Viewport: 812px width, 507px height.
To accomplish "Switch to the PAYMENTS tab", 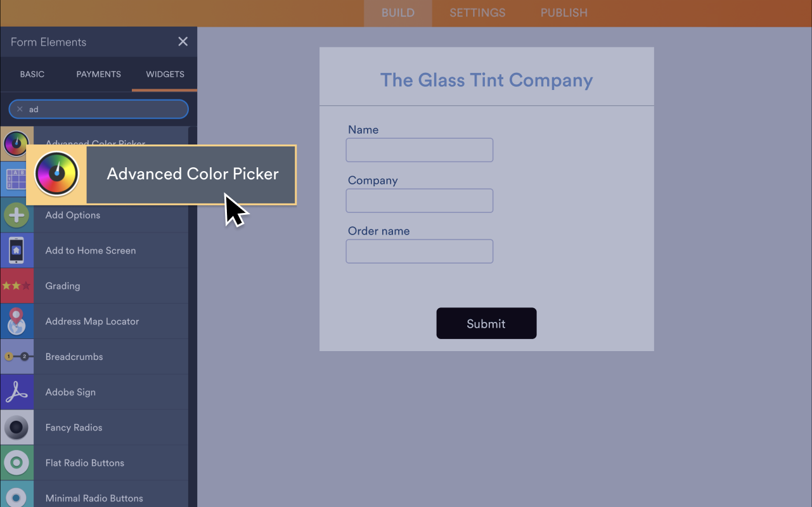I will pyautogui.click(x=98, y=74).
